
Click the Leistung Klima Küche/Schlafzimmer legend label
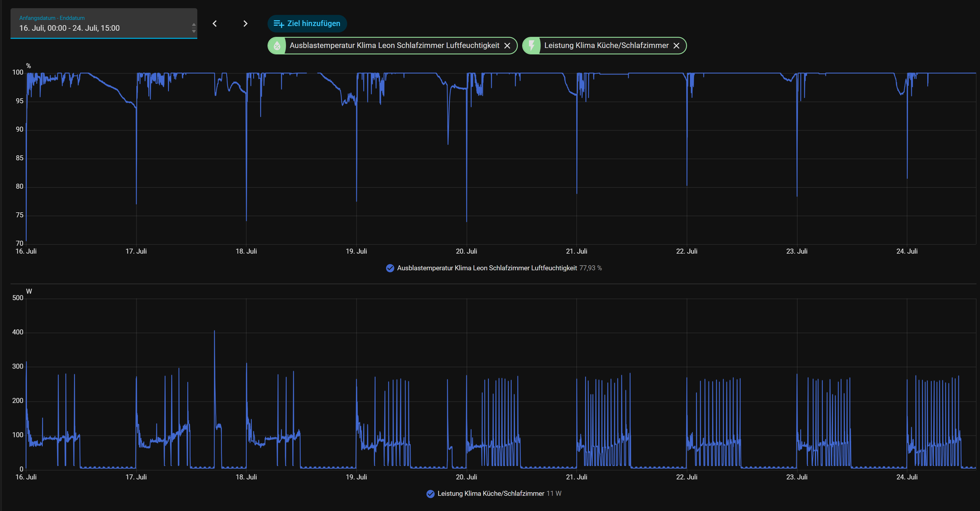click(x=491, y=493)
